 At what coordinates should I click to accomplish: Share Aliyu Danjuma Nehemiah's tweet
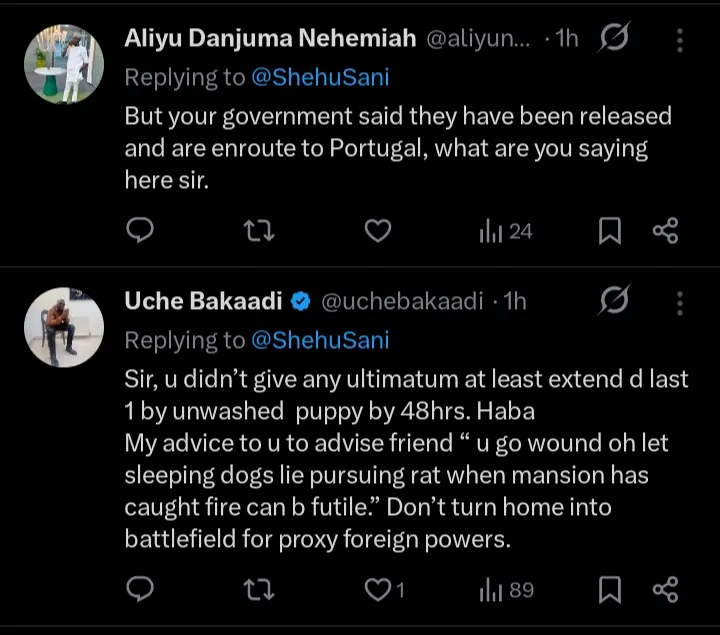pos(665,231)
